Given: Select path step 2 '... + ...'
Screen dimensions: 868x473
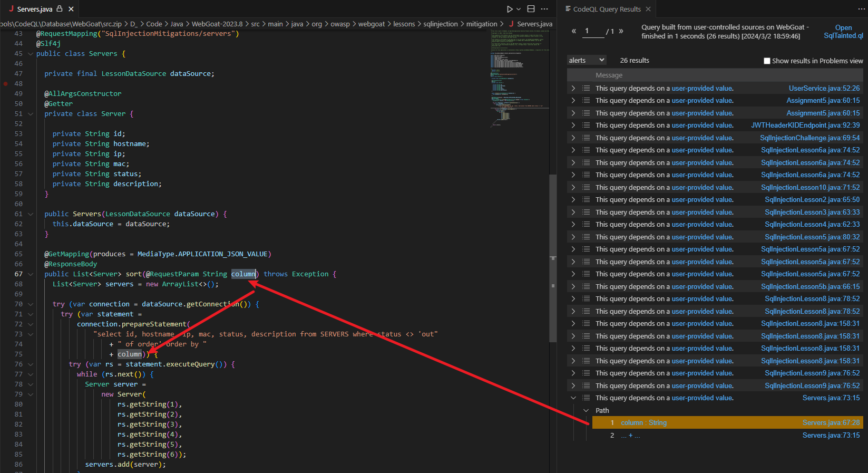Looking at the screenshot, I should coord(630,436).
